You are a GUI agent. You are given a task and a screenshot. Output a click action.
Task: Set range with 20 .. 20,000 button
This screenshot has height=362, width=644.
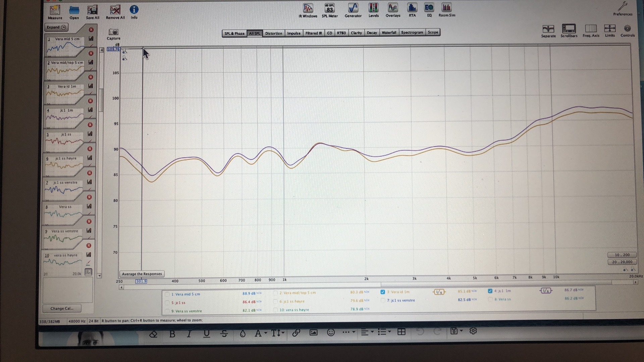click(622, 262)
